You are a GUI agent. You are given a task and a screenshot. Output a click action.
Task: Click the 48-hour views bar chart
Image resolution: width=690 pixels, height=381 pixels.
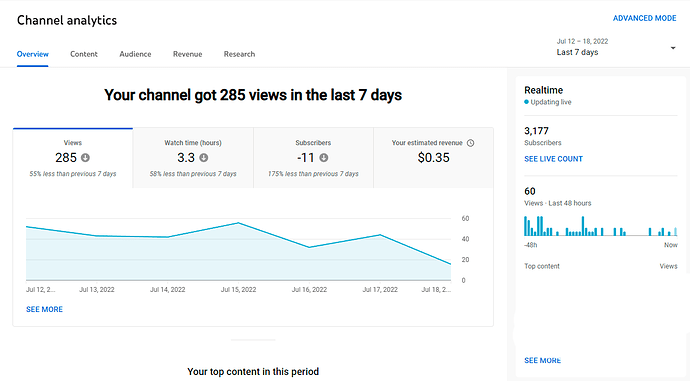(601, 226)
